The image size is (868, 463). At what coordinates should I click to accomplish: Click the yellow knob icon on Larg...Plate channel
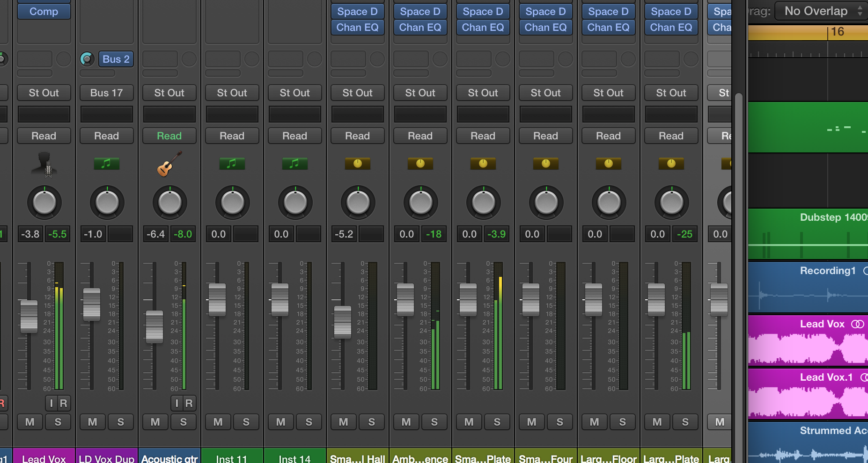click(671, 163)
